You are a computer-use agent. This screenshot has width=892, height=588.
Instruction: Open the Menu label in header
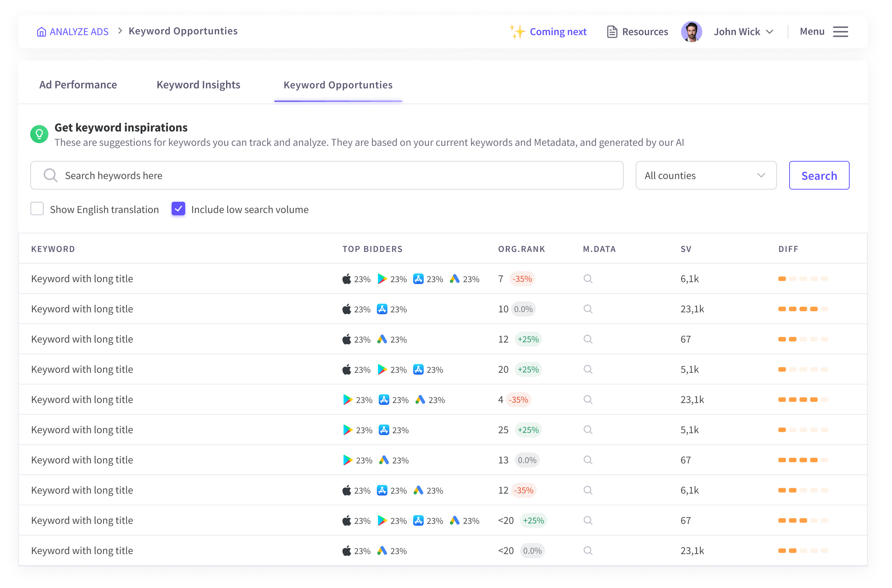point(812,31)
